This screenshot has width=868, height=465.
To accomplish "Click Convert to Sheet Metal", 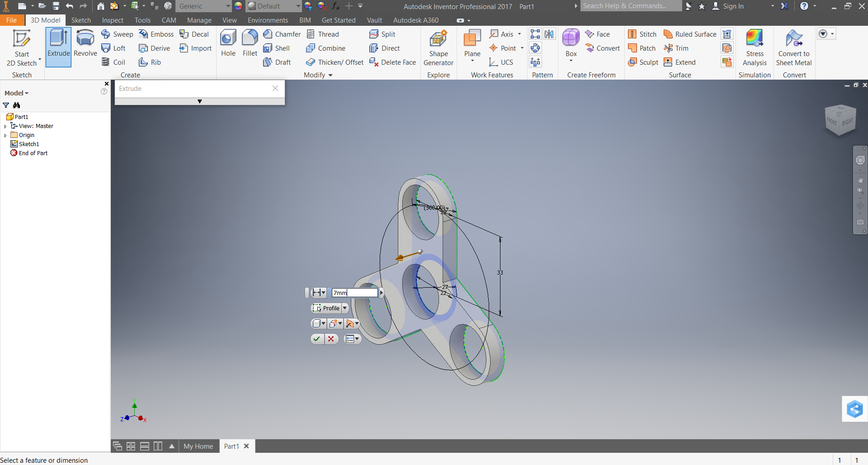I will (x=794, y=48).
